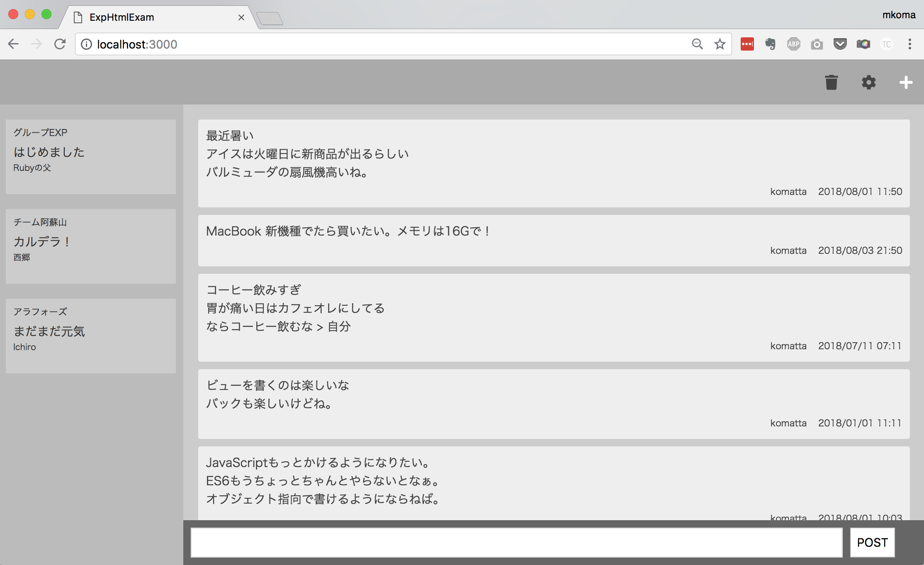
Task: Click the plus add icon
Action: click(x=906, y=82)
